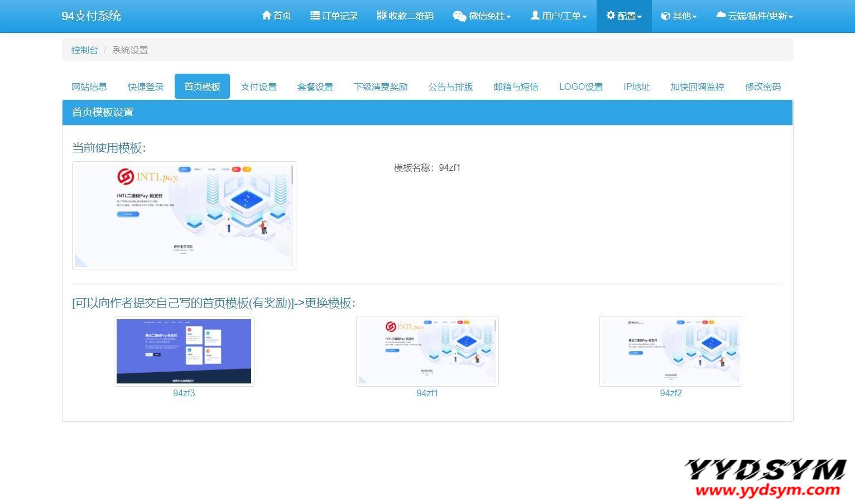Click the home icon in navbar

tap(266, 16)
